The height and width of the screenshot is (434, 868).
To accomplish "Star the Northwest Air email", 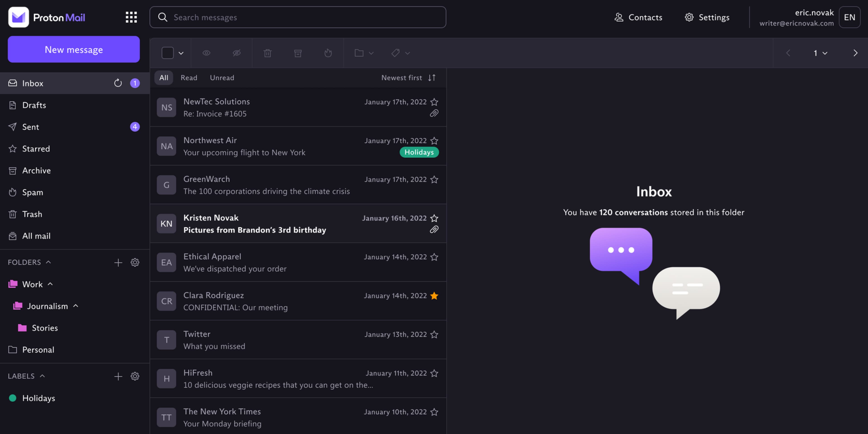I will pyautogui.click(x=434, y=141).
